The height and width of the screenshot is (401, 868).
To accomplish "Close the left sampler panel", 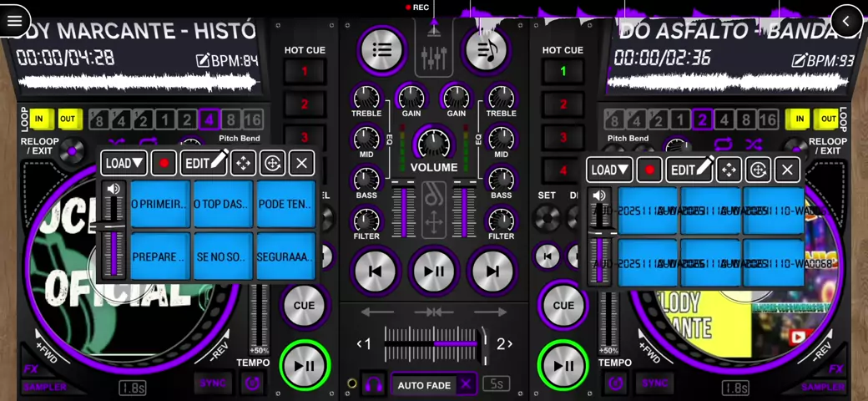I will (301, 163).
